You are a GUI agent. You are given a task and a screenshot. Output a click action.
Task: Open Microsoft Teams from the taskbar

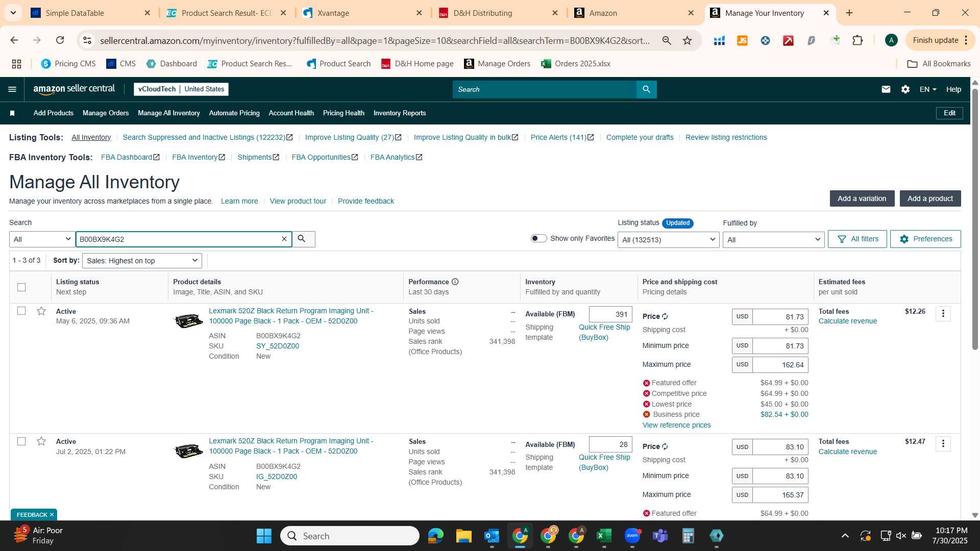[660, 536]
